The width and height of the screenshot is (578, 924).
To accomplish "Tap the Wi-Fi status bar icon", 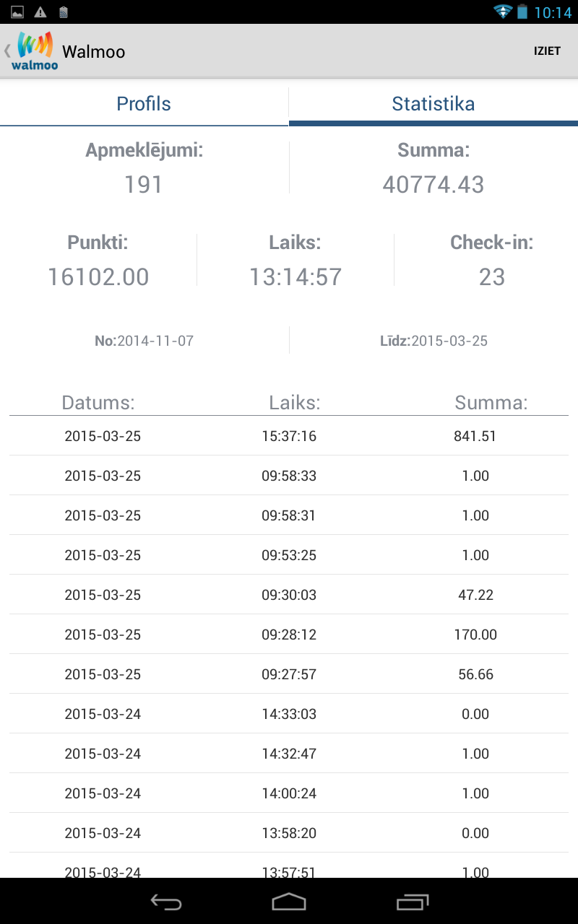I will point(503,12).
